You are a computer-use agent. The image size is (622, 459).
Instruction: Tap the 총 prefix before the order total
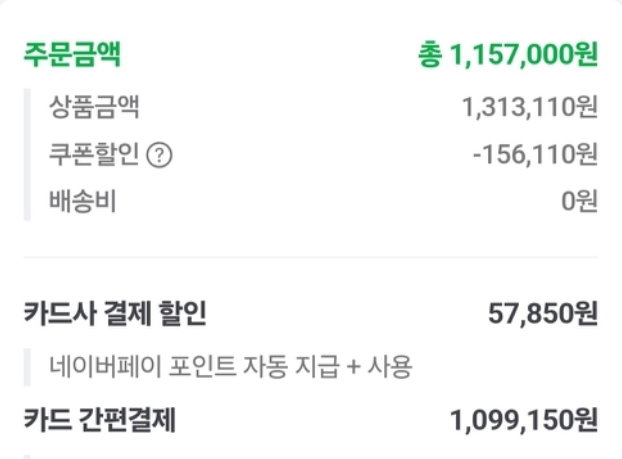pos(430,55)
